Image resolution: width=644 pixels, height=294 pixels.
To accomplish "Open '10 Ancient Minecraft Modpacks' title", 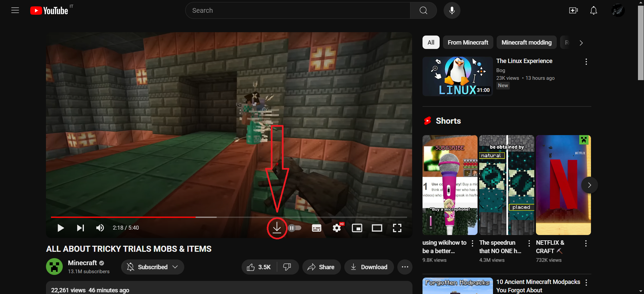I will coord(538,286).
